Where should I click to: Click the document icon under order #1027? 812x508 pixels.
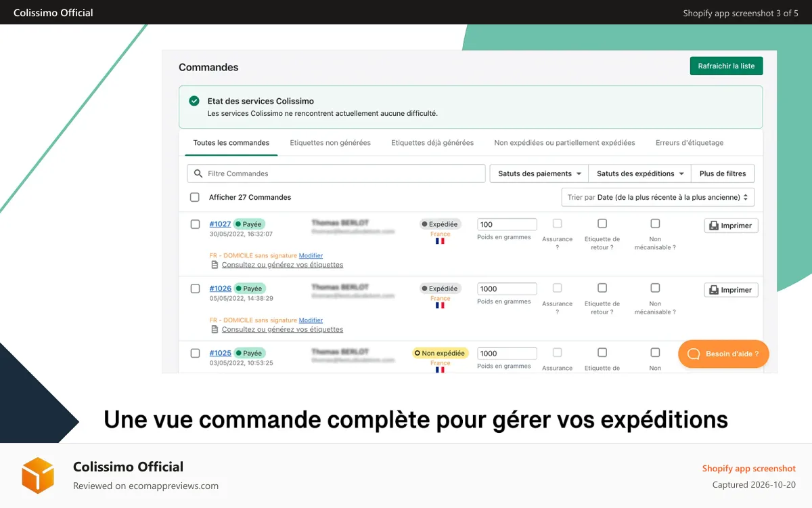click(x=215, y=265)
